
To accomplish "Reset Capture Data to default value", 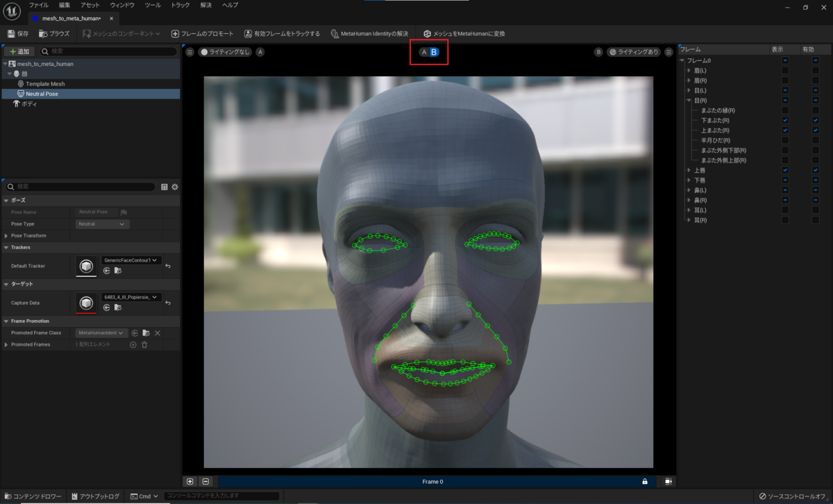I will (168, 303).
